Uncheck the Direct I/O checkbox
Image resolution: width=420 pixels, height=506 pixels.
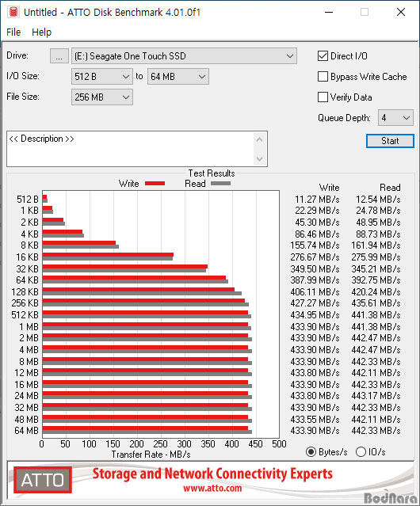coord(323,56)
